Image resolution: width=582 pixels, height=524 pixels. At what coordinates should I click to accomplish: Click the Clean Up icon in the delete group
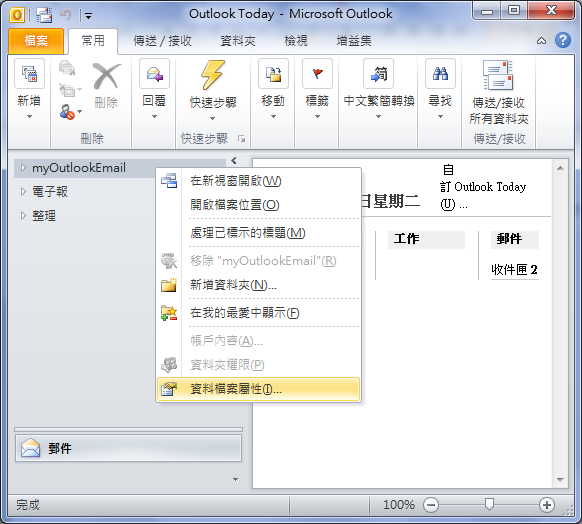coord(68,90)
